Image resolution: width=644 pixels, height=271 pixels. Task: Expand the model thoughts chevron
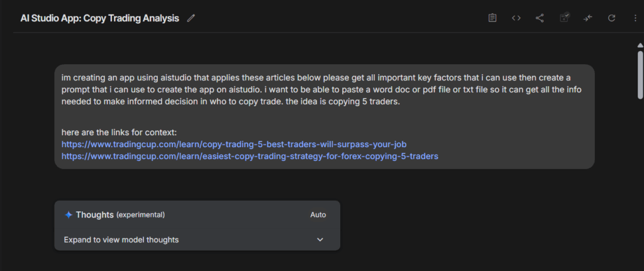pos(320,240)
